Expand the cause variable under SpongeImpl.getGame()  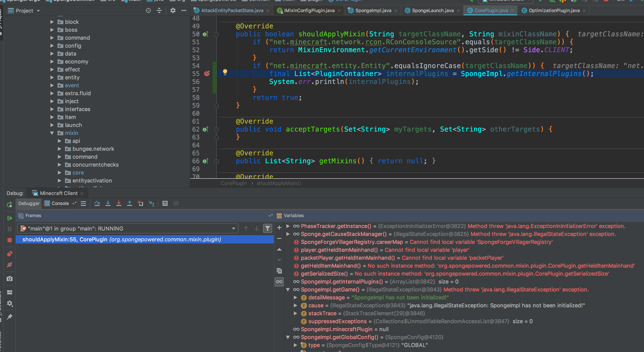coord(296,305)
